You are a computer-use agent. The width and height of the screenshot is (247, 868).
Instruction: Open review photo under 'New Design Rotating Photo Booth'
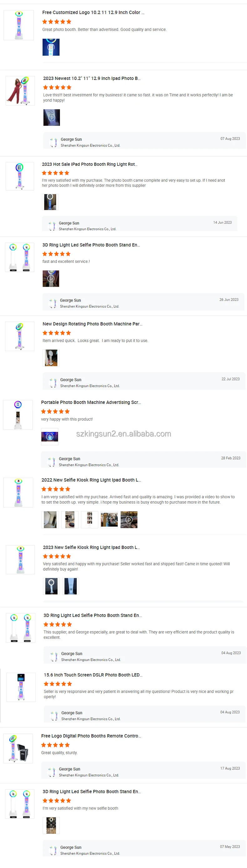51,358
